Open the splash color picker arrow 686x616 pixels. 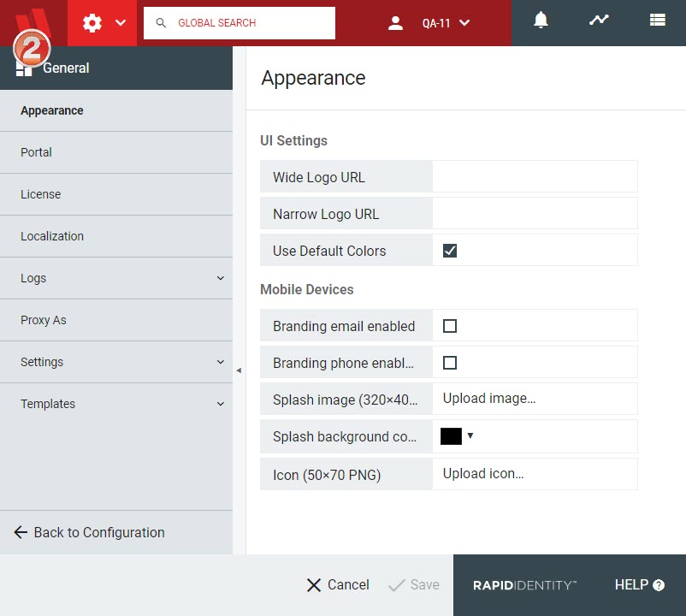[x=470, y=435]
